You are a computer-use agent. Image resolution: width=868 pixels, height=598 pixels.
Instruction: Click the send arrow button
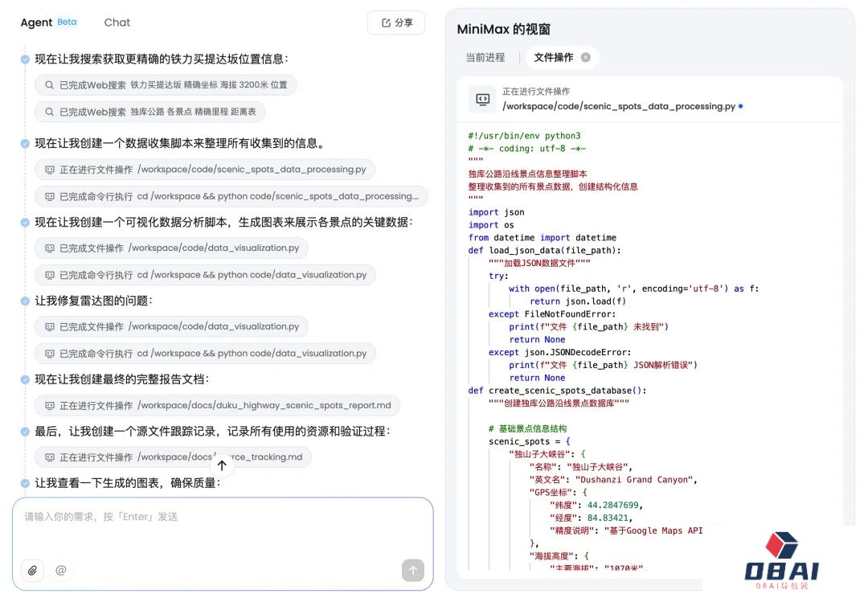click(413, 571)
